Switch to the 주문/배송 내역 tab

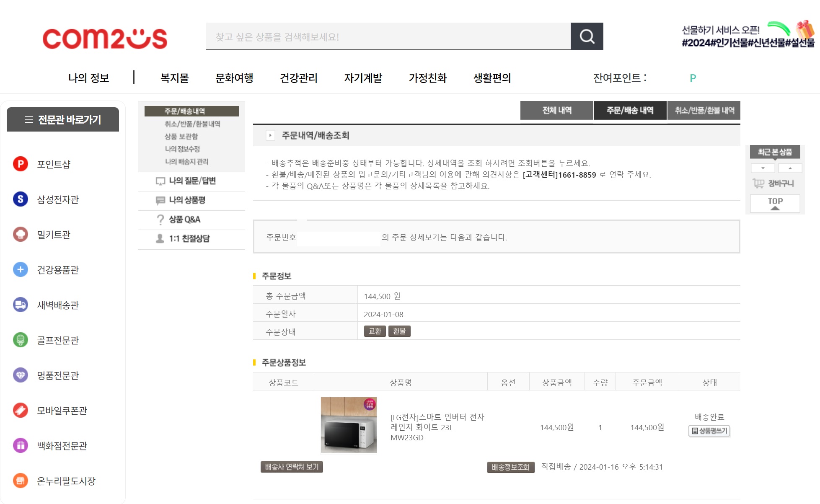tap(630, 110)
